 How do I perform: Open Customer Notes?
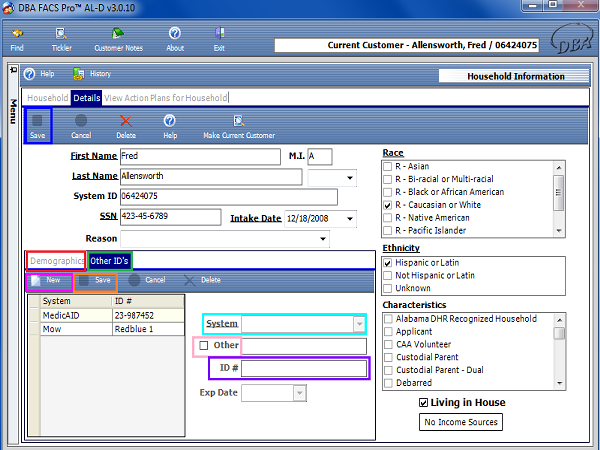point(118,40)
